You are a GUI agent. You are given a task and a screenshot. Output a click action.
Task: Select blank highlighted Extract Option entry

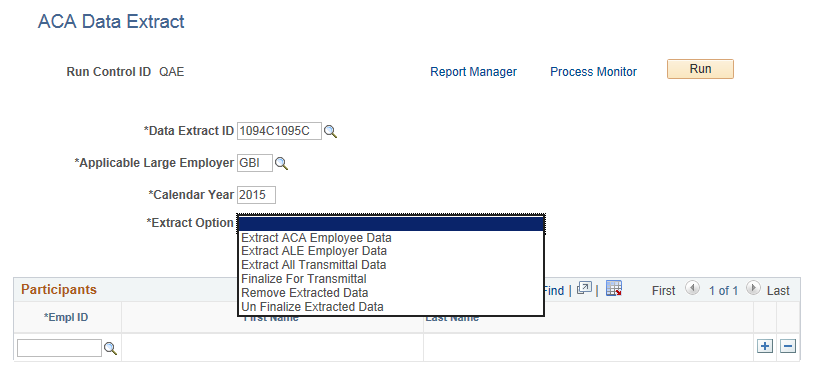(391, 224)
